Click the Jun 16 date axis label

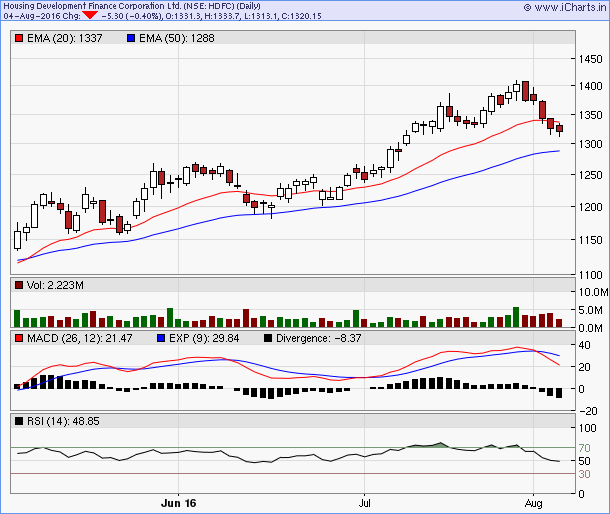coord(179,503)
